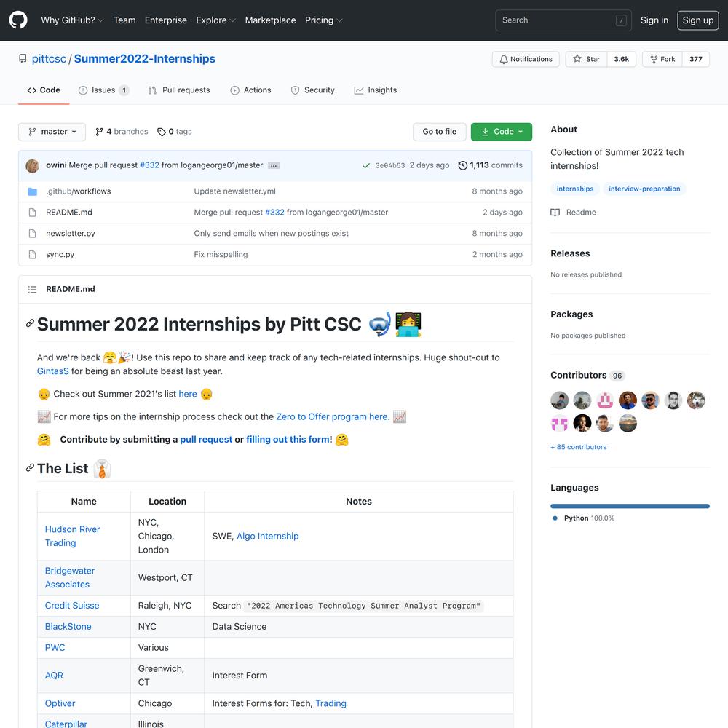Click the anchor link icon beside Summer 2022 heading

(x=30, y=323)
